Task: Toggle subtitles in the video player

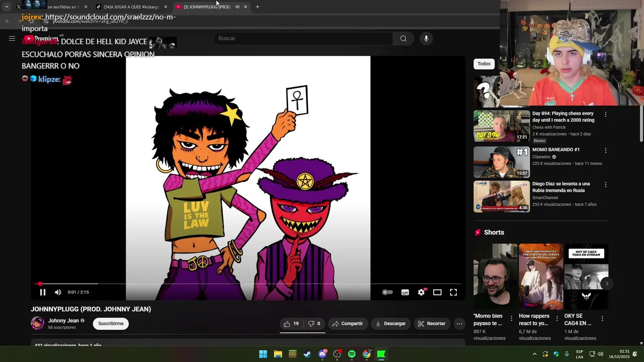Action: [x=405, y=292]
